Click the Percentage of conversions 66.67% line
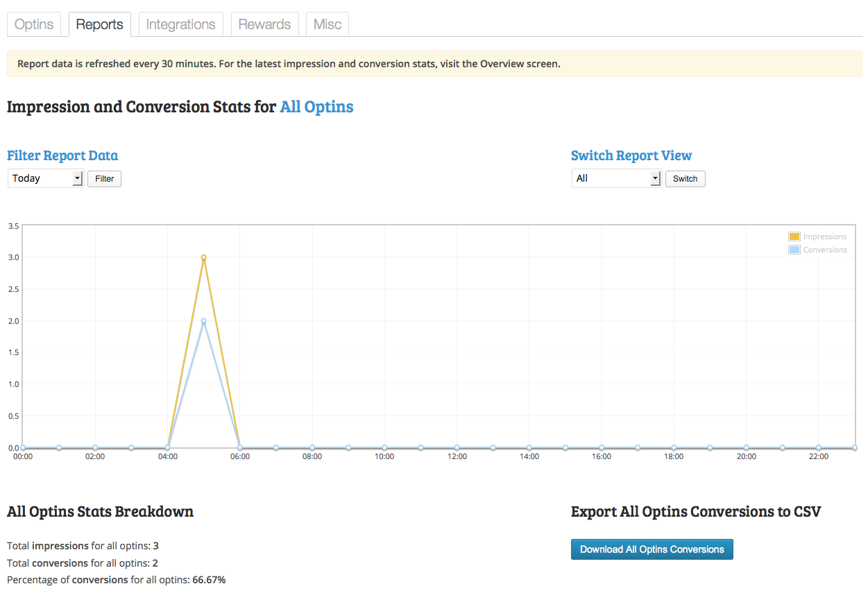 point(116,580)
